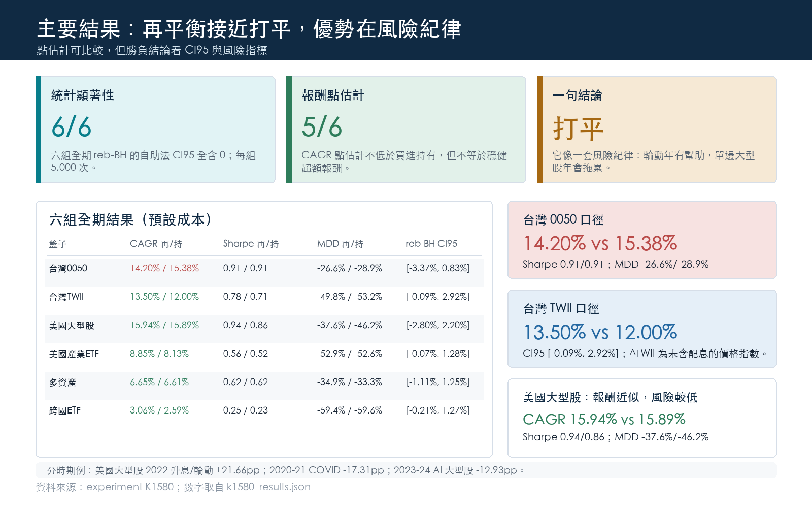This screenshot has width=812, height=508.
Task: Click the MDD 再/持 column header
Action: pyautogui.click(x=341, y=244)
